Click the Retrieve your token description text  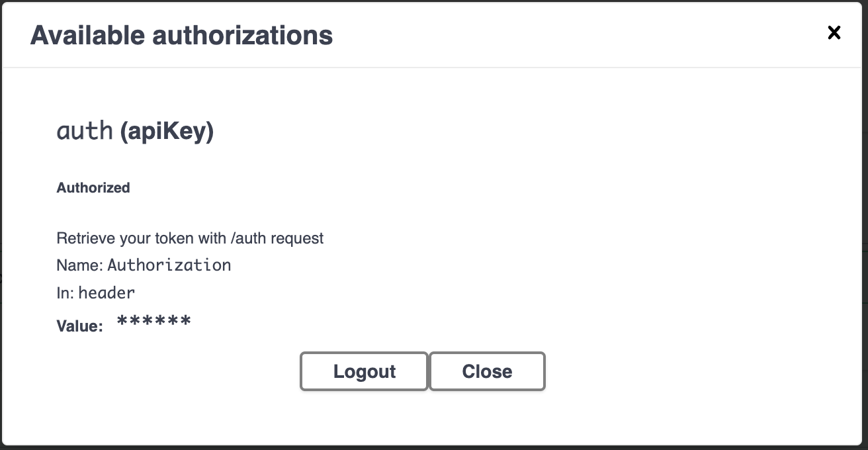(x=190, y=238)
